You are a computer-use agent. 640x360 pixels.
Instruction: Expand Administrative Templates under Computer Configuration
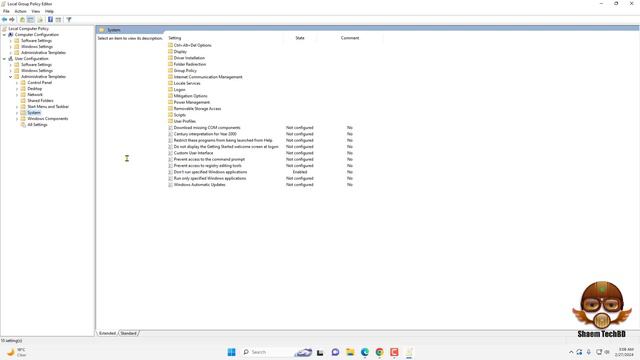11,53
